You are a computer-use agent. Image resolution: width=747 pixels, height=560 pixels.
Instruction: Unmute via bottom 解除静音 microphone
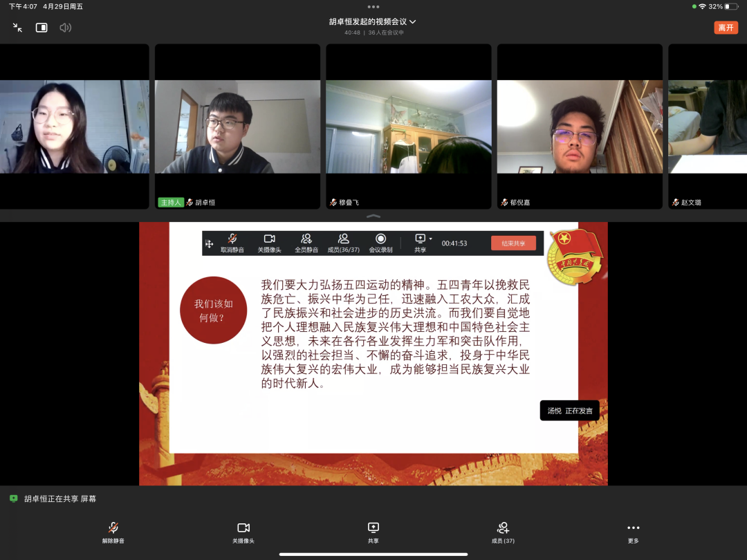[113, 532]
